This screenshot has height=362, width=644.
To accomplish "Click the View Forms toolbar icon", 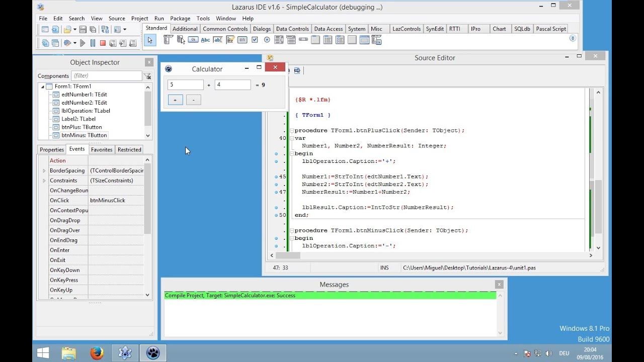I will coord(55,43).
